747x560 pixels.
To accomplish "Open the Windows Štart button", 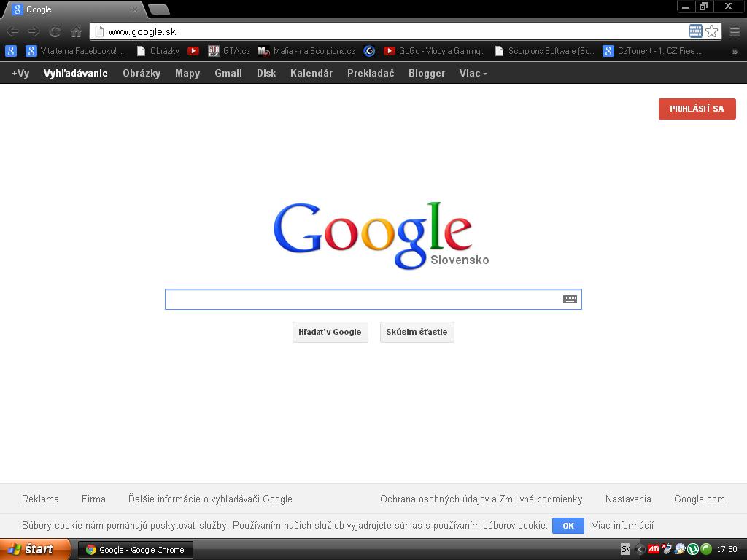I will 36,549.
